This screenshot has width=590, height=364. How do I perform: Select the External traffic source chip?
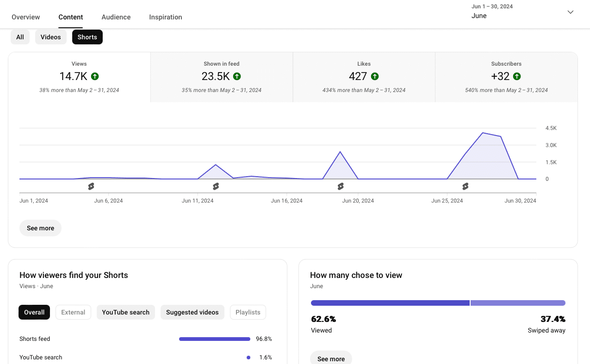click(73, 312)
